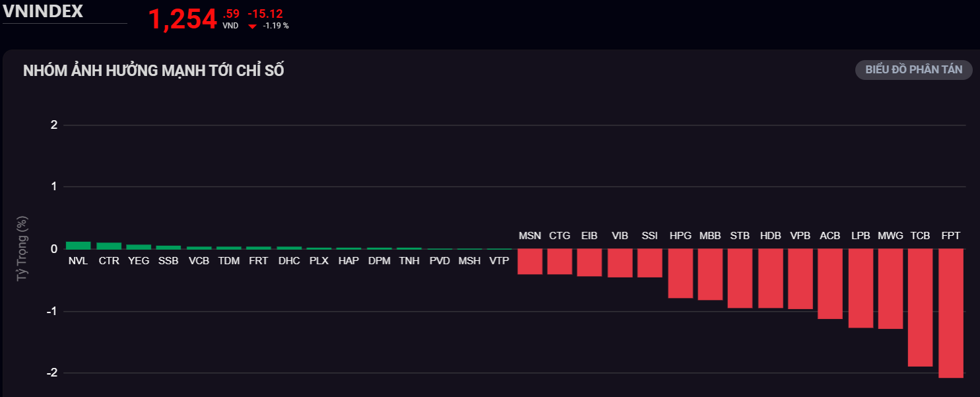The width and height of the screenshot is (980, 397).
Task: Click the red MWG bar
Action: pyautogui.click(x=890, y=289)
